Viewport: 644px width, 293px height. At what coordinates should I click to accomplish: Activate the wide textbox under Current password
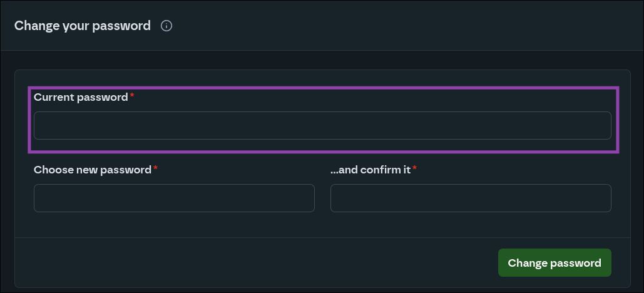click(322, 125)
